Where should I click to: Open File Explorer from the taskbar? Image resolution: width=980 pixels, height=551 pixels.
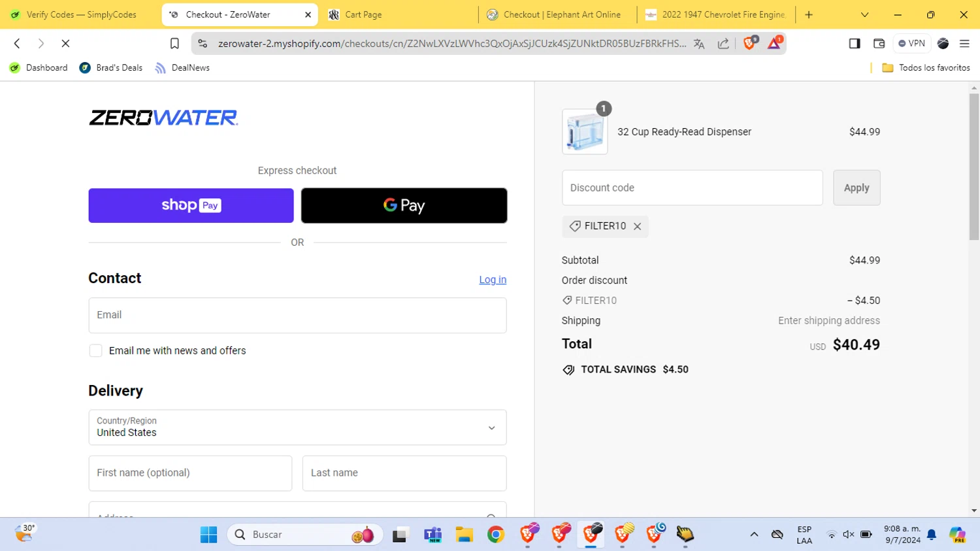[x=465, y=535]
